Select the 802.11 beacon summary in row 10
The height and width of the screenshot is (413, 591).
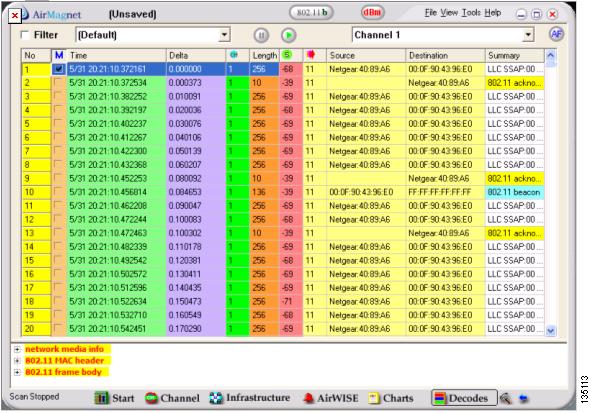(x=514, y=192)
